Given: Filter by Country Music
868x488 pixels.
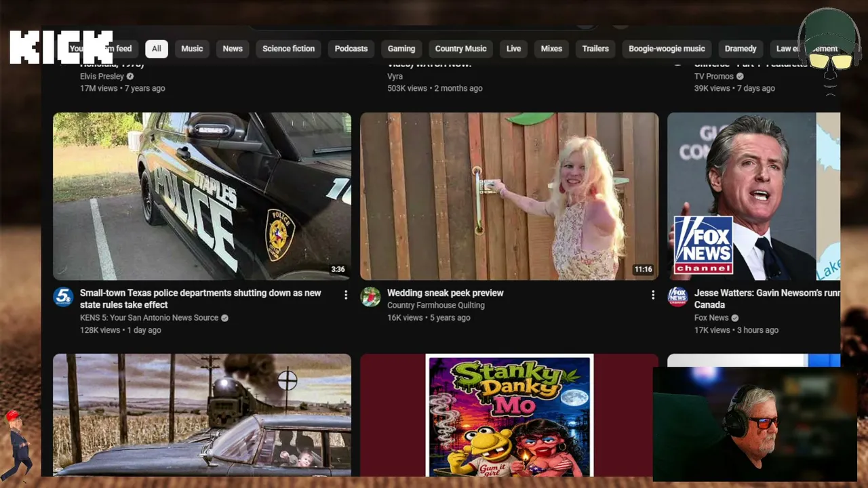Looking at the screenshot, I should [x=461, y=49].
